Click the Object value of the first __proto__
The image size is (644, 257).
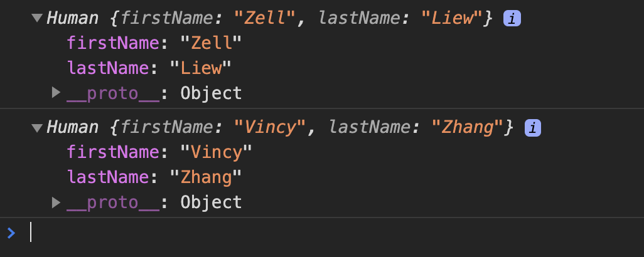(x=211, y=93)
